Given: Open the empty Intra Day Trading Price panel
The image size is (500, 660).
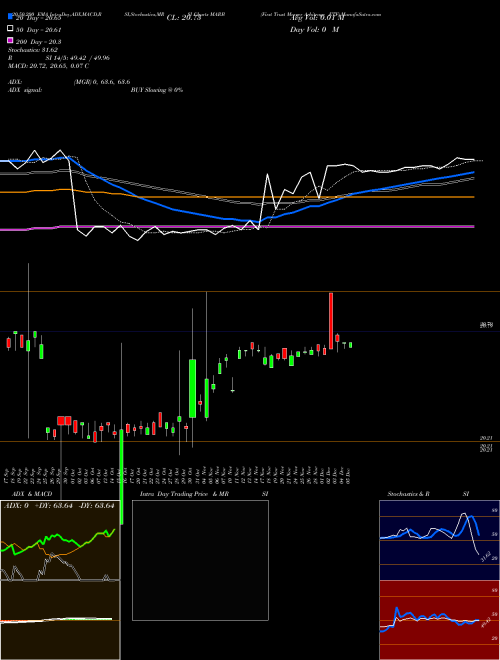Looking at the screenshot, I should tap(200, 560).
